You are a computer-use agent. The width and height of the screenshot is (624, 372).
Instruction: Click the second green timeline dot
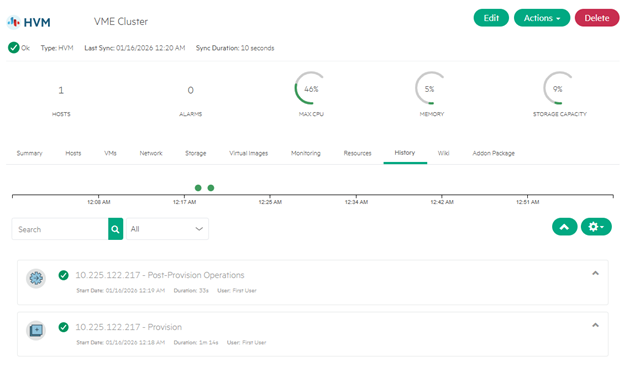click(211, 188)
